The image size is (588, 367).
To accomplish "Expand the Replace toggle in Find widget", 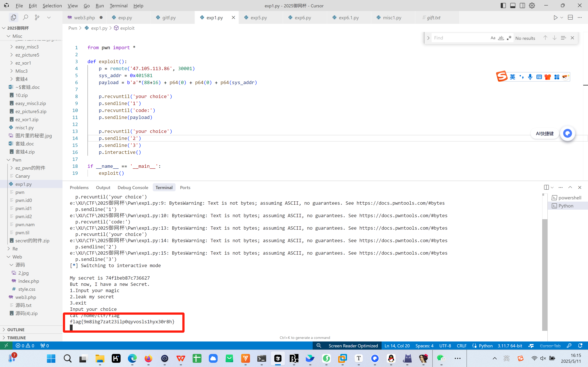I will click(428, 38).
